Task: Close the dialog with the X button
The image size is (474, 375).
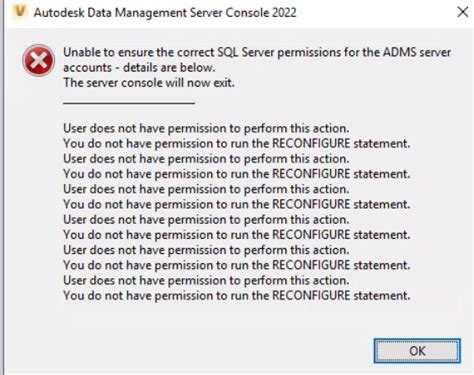Action: (x=463, y=12)
